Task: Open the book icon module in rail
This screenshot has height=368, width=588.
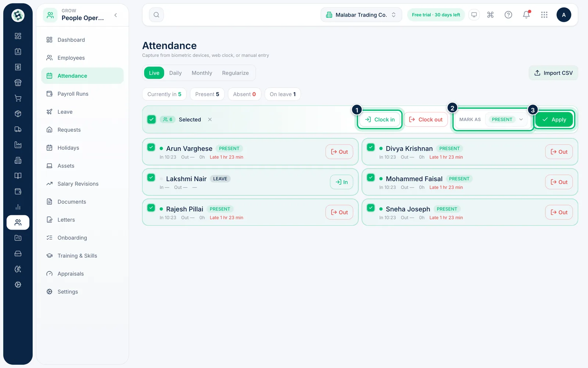Action: (18, 176)
